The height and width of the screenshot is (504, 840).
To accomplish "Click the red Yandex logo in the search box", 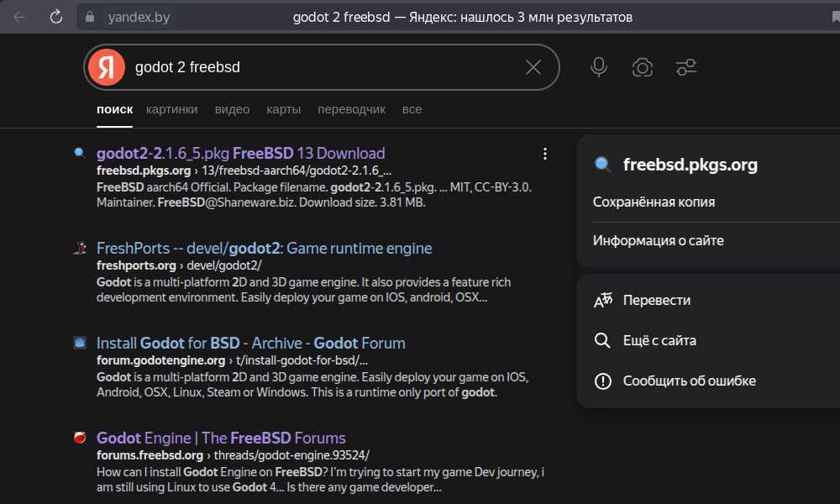I will (x=107, y=67).
